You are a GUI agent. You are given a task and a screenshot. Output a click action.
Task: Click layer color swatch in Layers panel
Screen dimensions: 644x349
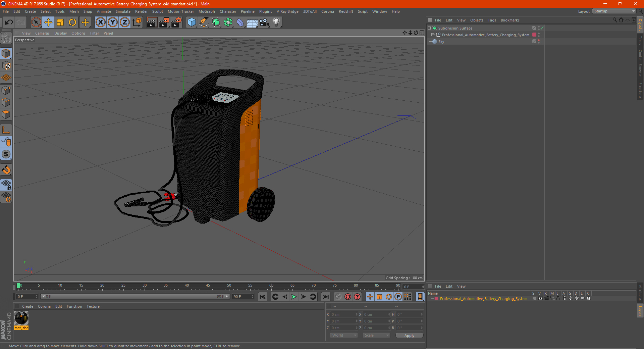(436, 299)
